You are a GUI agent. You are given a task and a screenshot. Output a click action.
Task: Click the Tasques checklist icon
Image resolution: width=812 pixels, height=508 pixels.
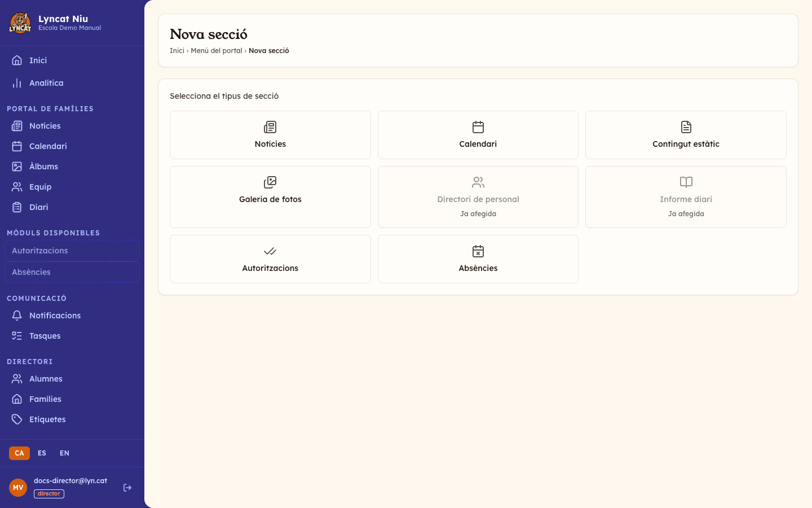pos(17,336)
